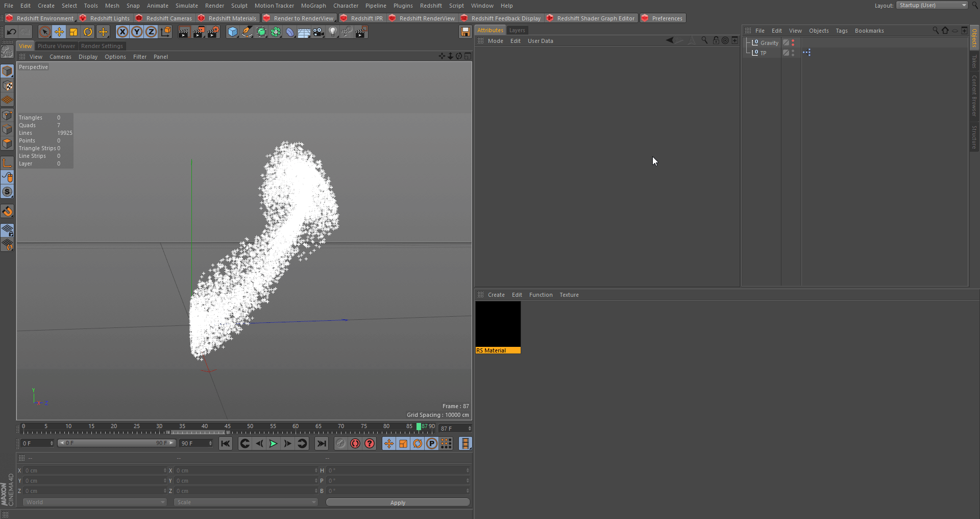Toggle Autokeying red button
This screenshot has width=980, height=519.
(x=355, y=443)
